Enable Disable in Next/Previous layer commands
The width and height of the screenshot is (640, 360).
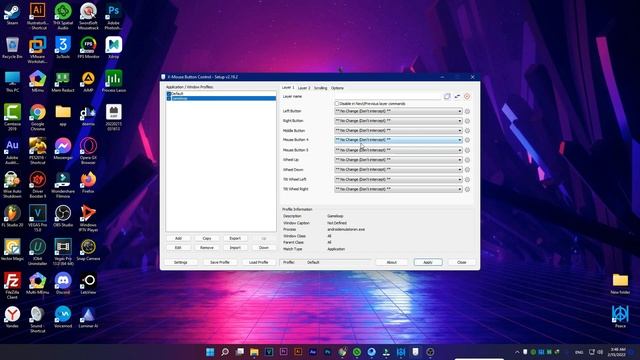(337, 104)
